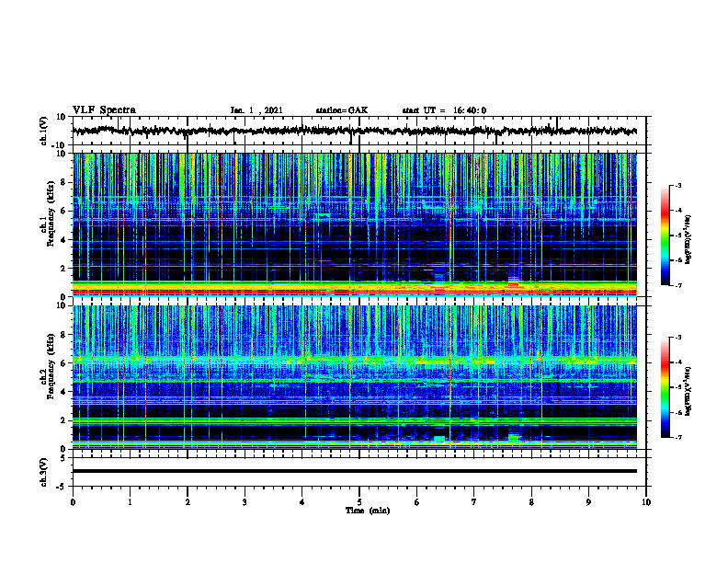This screenshot has height=563, width=728.
Task: Click the ch.3(V) axis label
Action: tap(44, 472)
